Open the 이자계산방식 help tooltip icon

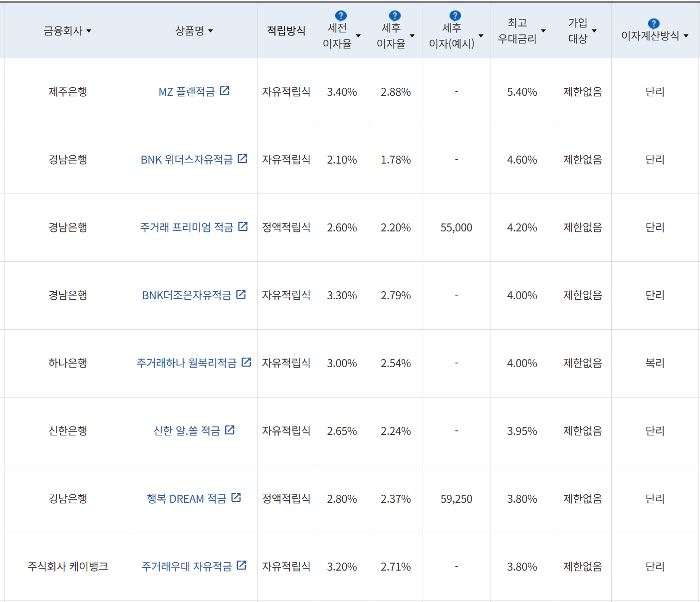coord(653,22)
